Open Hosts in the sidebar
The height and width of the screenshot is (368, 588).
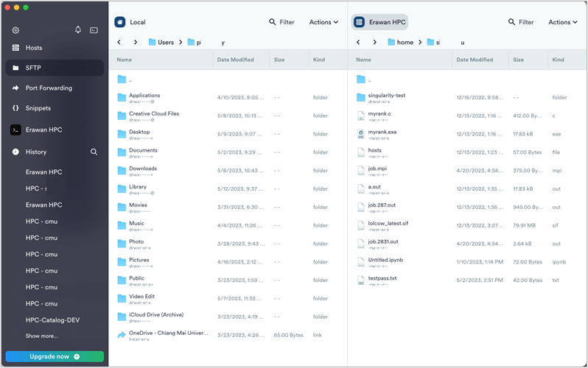pos(34,48)
